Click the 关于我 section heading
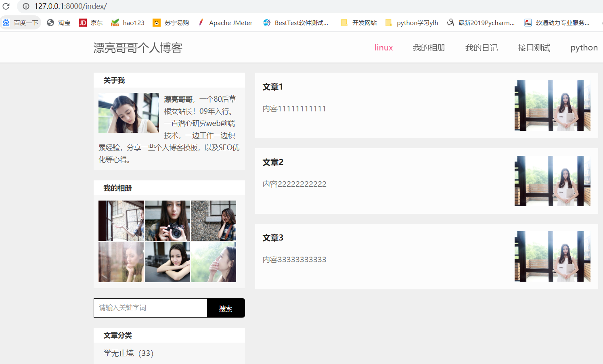This screenshot has height=364, width=603. [x=114, y=80]
